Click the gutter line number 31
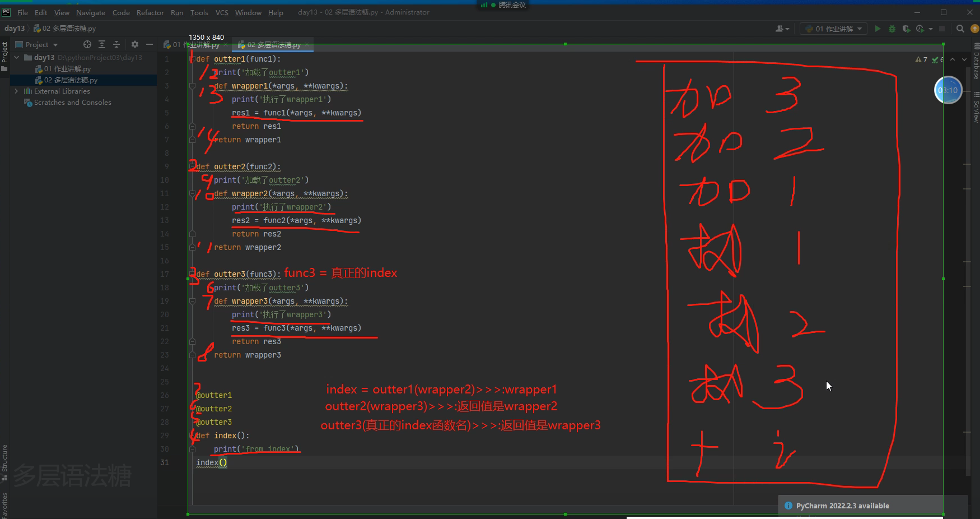This screenshot has height=519, width=980. pos(164,462)
